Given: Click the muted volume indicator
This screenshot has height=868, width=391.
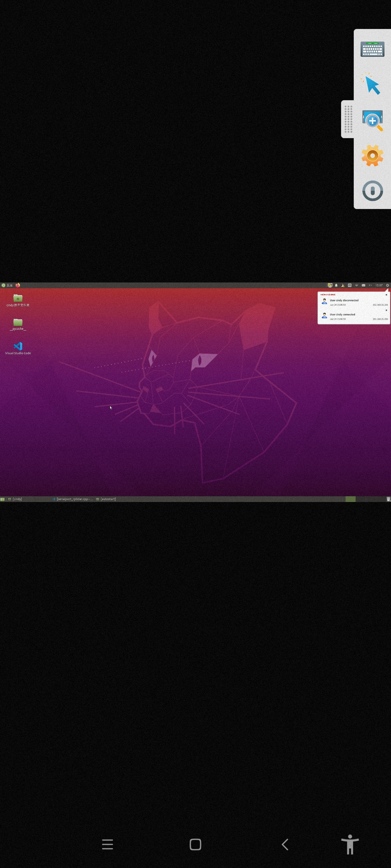Looking at the screenshot, I should [370, 285].
